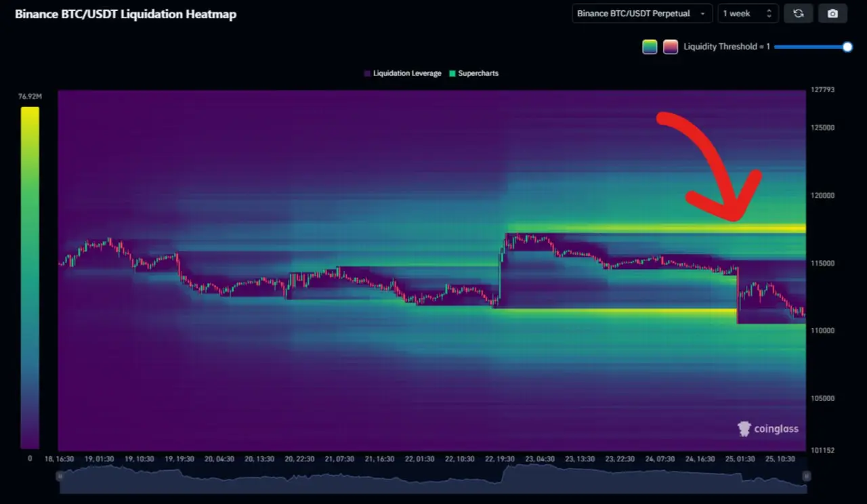
Task: Click the 120000 price axis label
Action: tap(822, 195)
